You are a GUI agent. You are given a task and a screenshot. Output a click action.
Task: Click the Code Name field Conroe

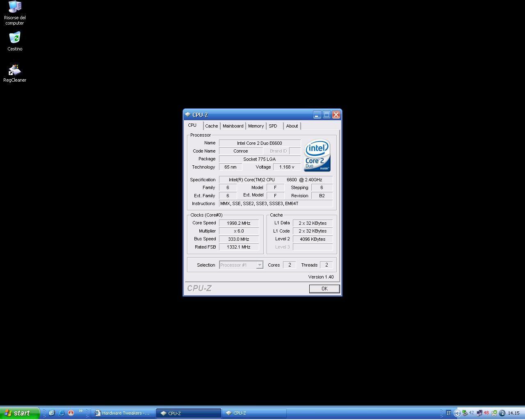coord(241,151)
